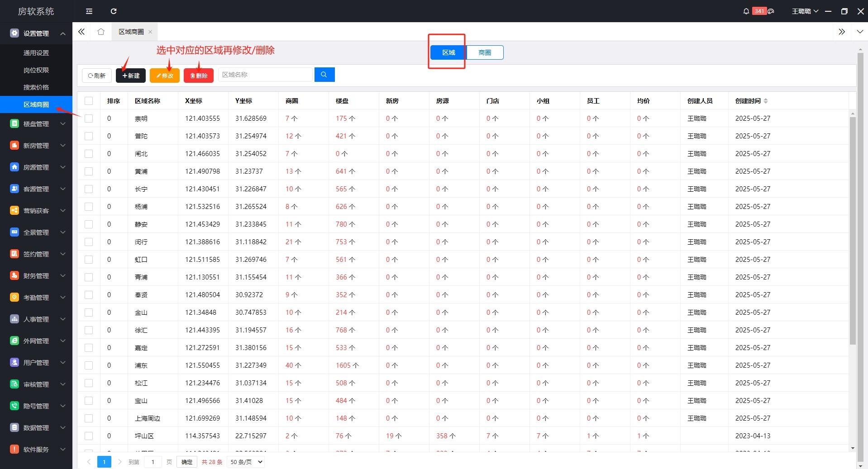Check the 闸北 row checkbox

click(89, 154)
